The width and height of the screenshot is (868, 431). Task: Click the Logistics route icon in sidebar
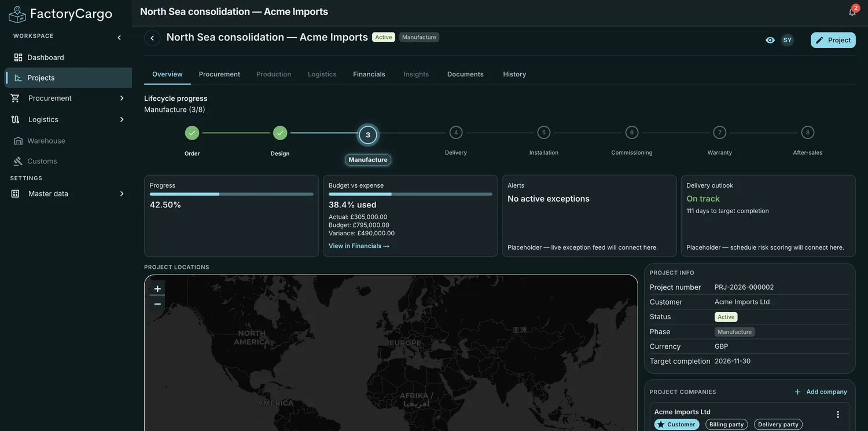coord(15,119)
